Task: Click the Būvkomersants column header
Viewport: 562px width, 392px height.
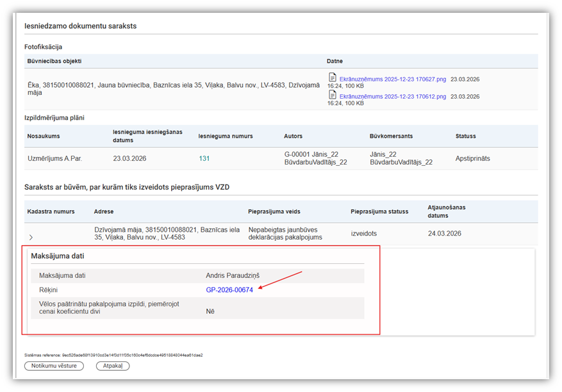Action: [x=392, y=136]
